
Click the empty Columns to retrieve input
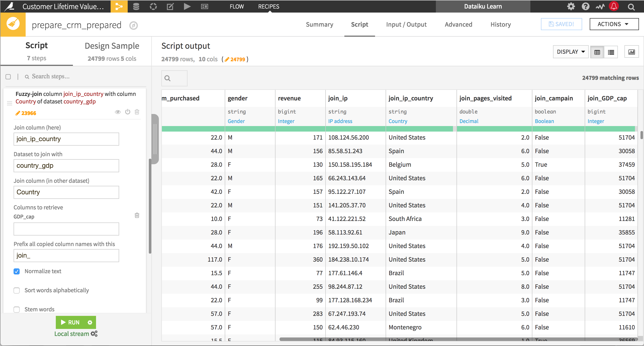(66, 229)
